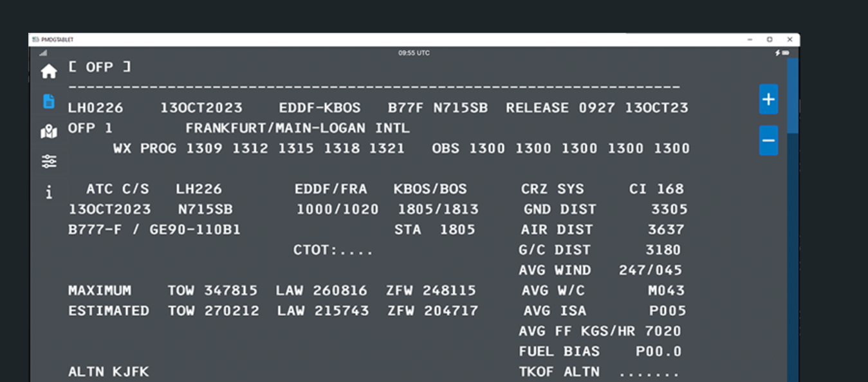868x382 pixels.
Task: Open the Home page in tablet sidebar
Action: pos(49,71)
